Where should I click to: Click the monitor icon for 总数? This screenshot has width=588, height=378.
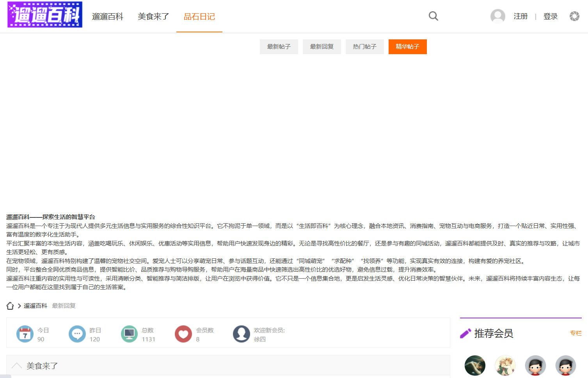(129, 334)
